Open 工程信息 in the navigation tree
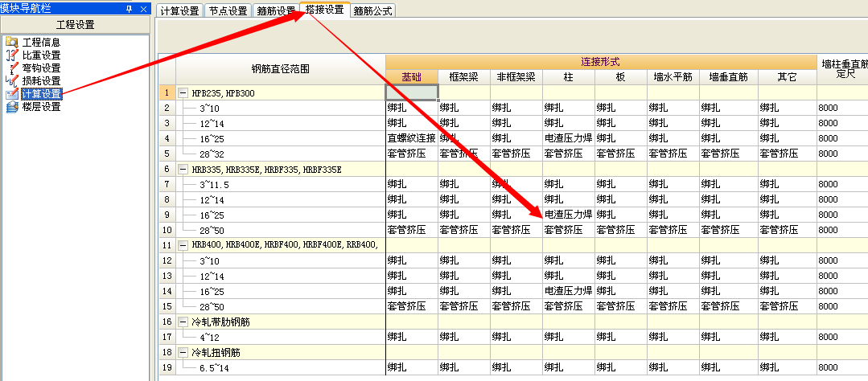Image resolution: width=868 pixels, height=381 pixels. [42, 42]
